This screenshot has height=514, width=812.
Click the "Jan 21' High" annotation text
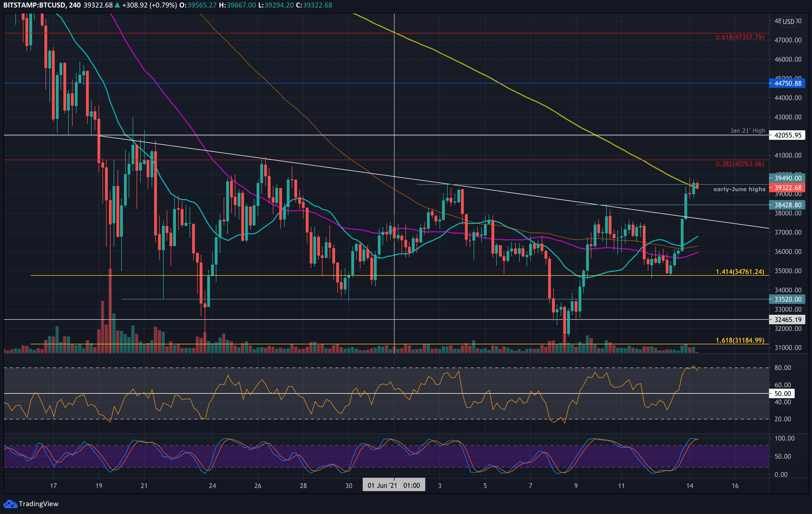click(747, 131)
